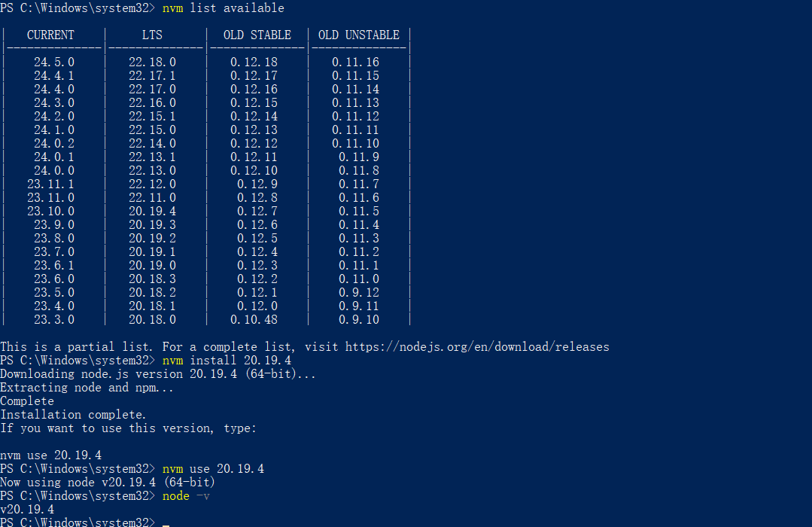Click version 0.11.16 under OLD UNSTABLE
The height and width of the screenshot is (527, 812).
click(x=355, y=62)
